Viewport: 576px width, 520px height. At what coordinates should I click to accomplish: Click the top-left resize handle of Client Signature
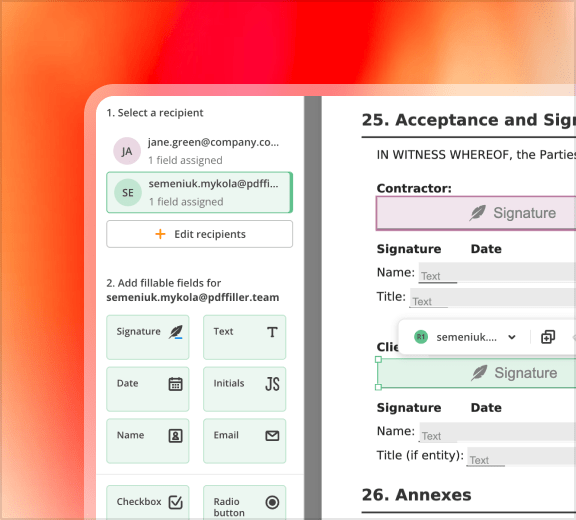point(378,360)
